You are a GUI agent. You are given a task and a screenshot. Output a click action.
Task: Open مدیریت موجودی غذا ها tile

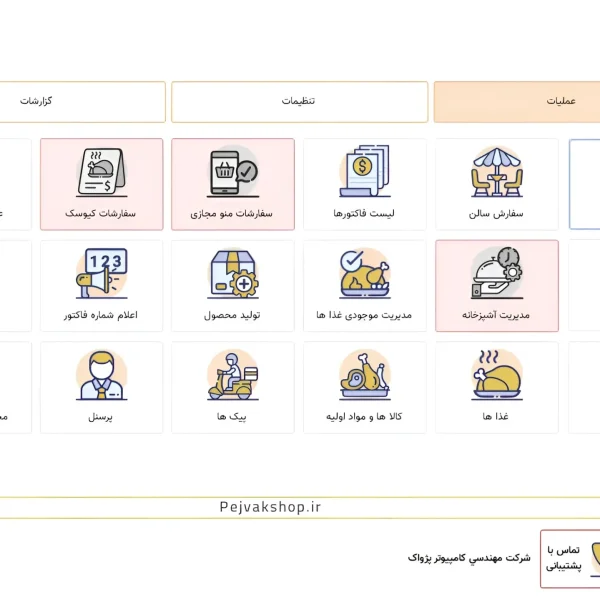pos(365,286)
